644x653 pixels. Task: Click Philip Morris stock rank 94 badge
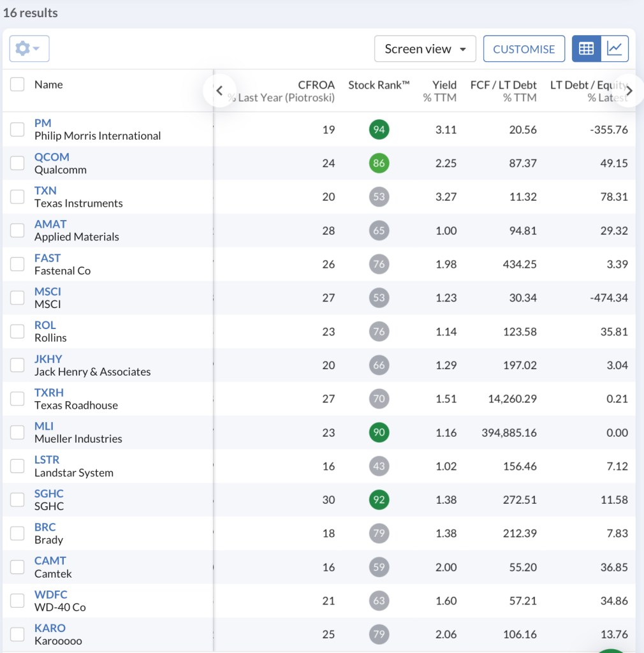tap(379, 130)
